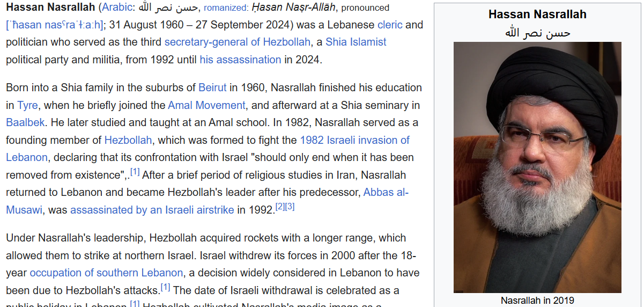
Task: Go to the 'Shia Islamist' article
Action: [356, 42]
